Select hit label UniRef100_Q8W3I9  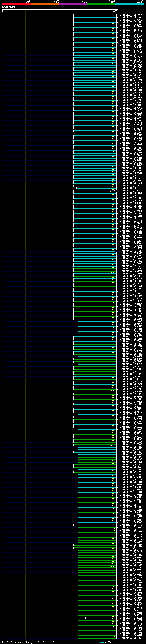click(x=131, y=550)
